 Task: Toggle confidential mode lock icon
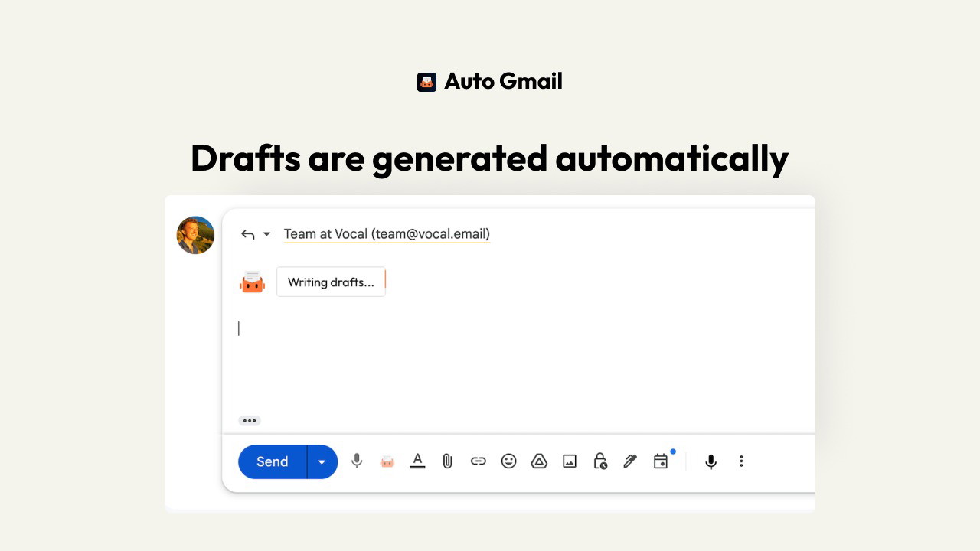600,461
